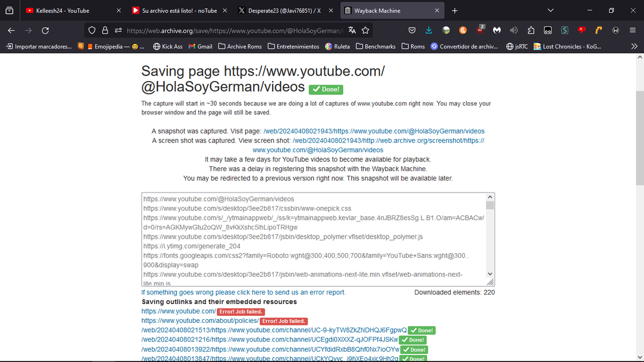The width and height of the screenshot is (644, 362).
Task: Open Archive Roms bookmark folder
Action: coord(240,47)
